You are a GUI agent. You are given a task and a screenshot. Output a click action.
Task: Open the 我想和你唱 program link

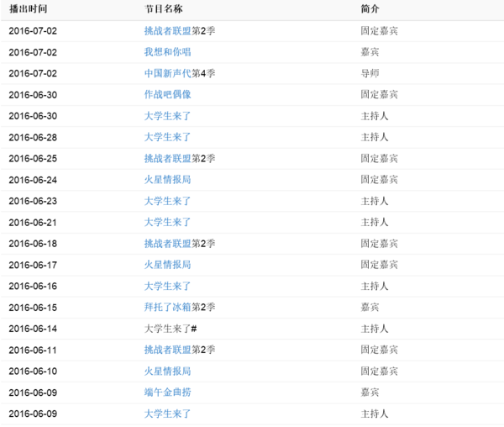pos(167,52)
